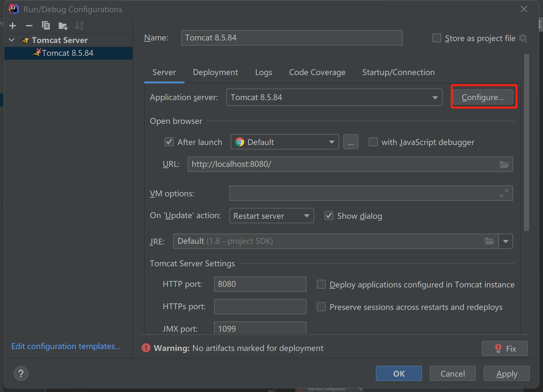Enable with JavaScript debugger checkbox

coord(373,142)
